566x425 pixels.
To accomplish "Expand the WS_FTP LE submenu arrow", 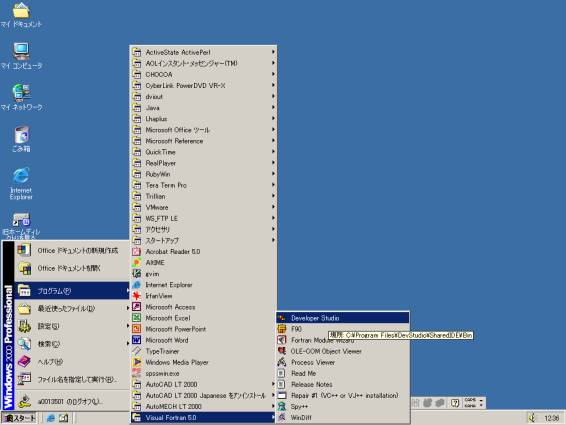I will pyautogui.click(x=273, y=218).
